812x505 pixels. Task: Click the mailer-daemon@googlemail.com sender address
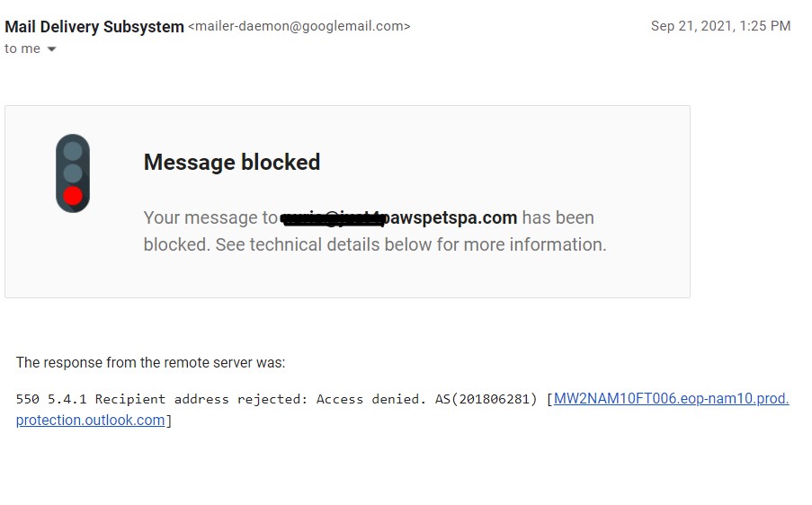tap(299, 26)
